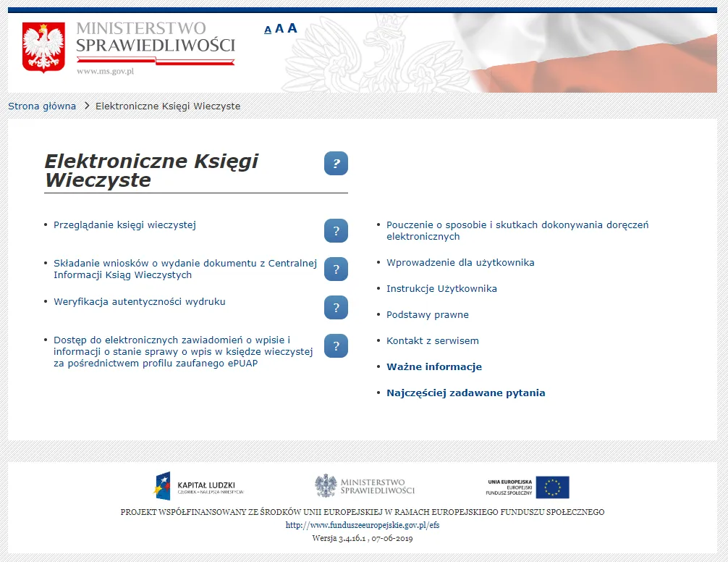The width and height of the screenshot is (728, 562).
Task: Select the smallest font size A
Action: [x=267, y=30]
